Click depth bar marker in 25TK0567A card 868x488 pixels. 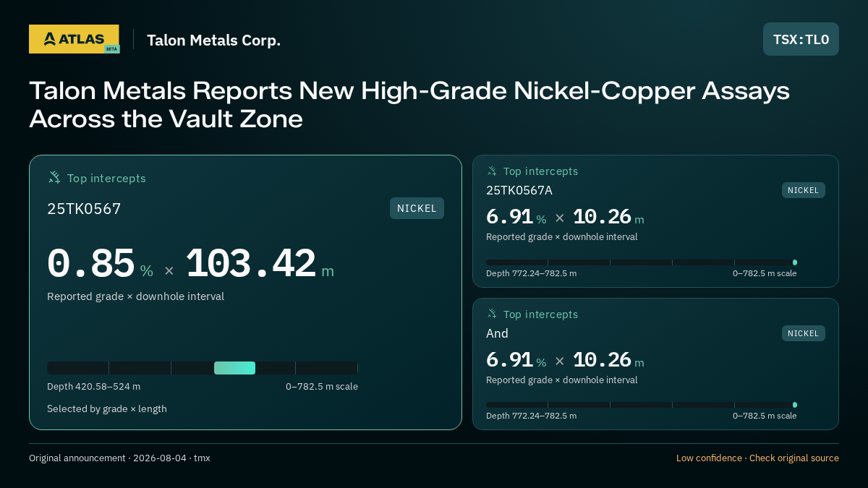point(795,262)
